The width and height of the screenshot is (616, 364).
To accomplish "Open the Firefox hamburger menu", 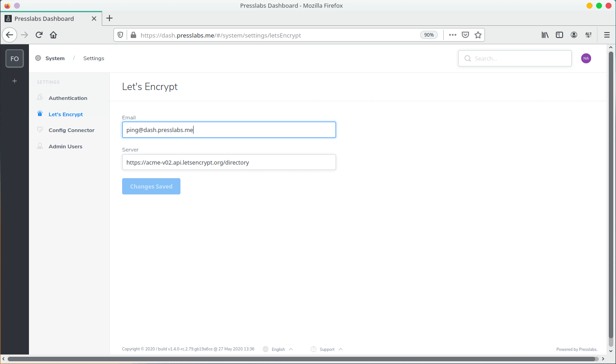I will point(607,35).
